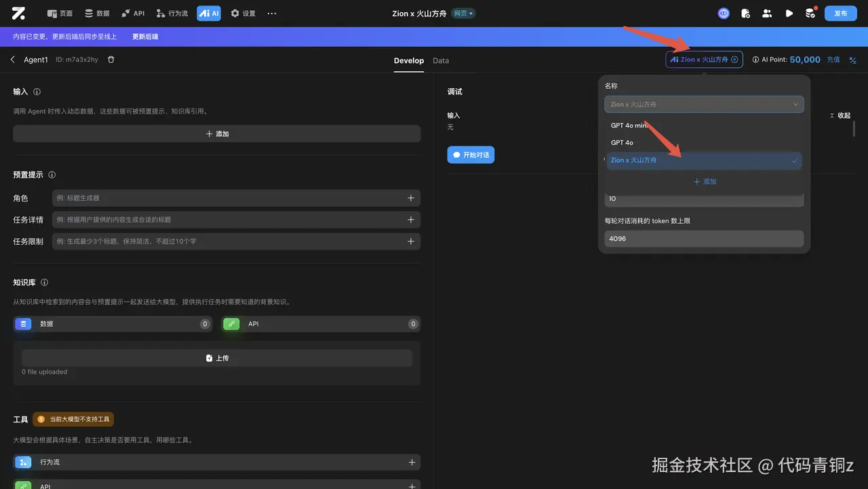The image size is (868, 489).
Task: Click the 收起 collapse toggle
Action: (x=840, y=115)
